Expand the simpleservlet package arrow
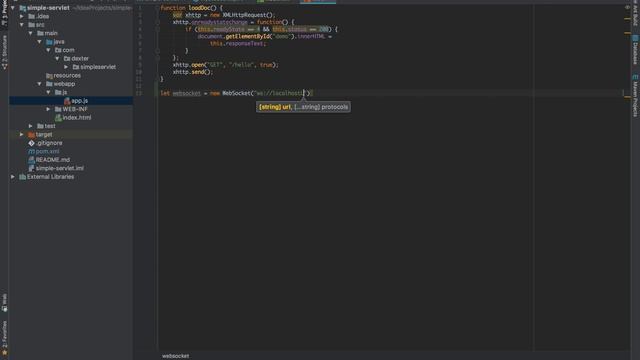Screen dimensions: 640x360 click(x=66, y=67)
